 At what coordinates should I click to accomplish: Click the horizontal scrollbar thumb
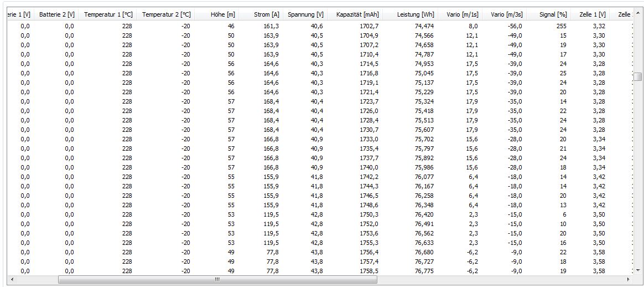tap(217, 280)
